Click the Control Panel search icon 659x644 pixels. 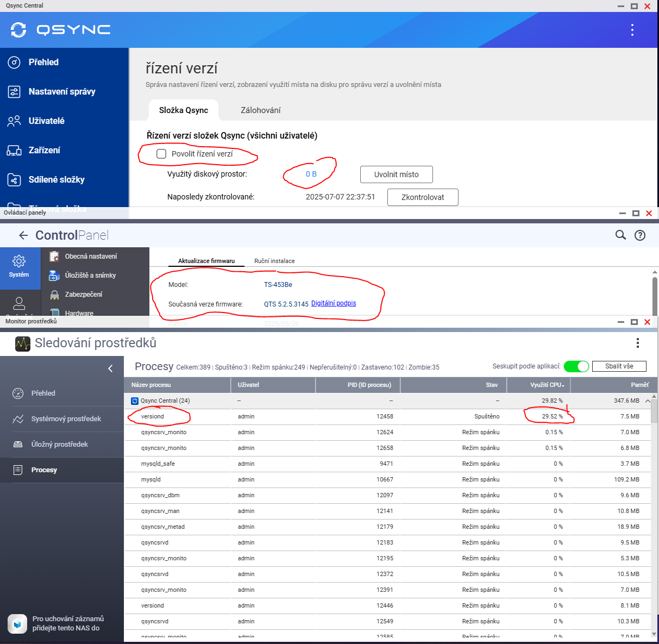coord(620,235)
